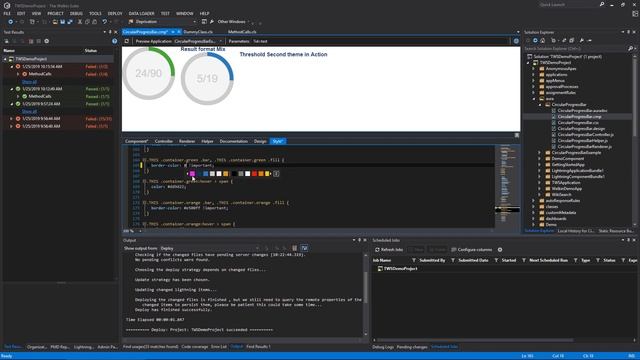The image size is (640, 360).
Task: Click the Configure columns button
Action: click(471, 249)
